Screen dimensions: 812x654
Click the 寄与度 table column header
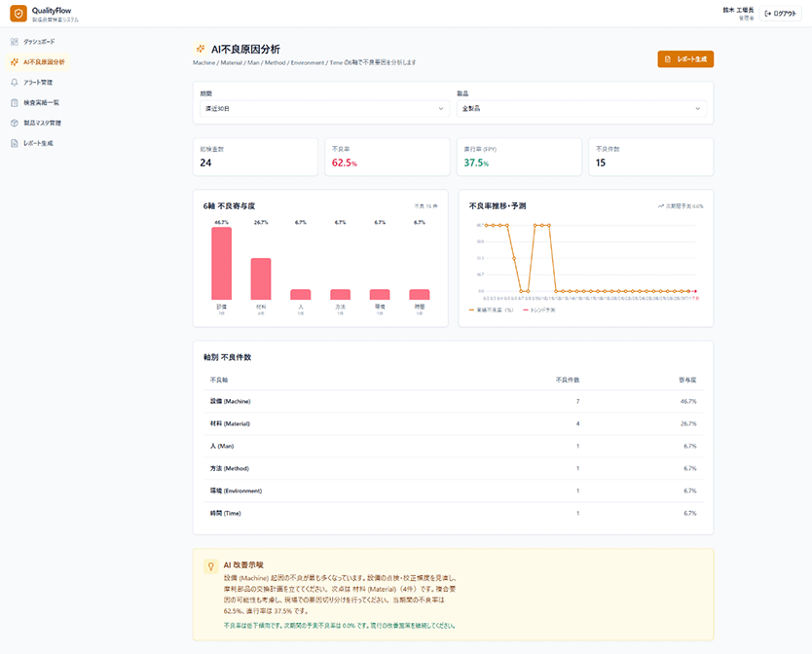coord(687,381)
